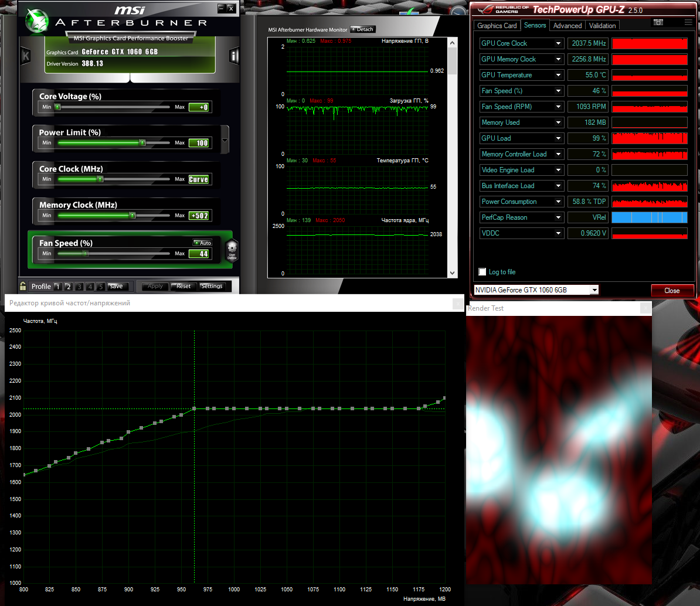Open the Fan Speed (%) sensor dropdown
Viewport: 700px width, 606px height.
pyautogui.click(x=558, y=91)
